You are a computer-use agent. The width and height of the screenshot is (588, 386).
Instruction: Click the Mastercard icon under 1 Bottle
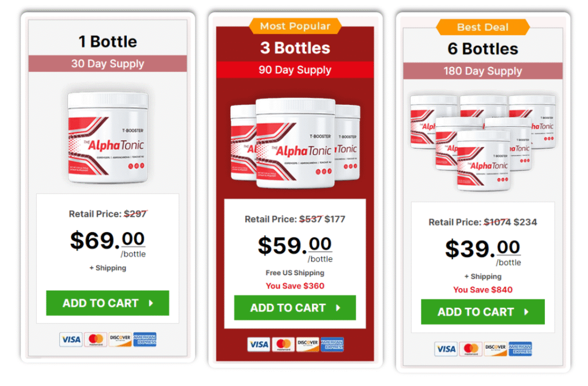point(96,340)
